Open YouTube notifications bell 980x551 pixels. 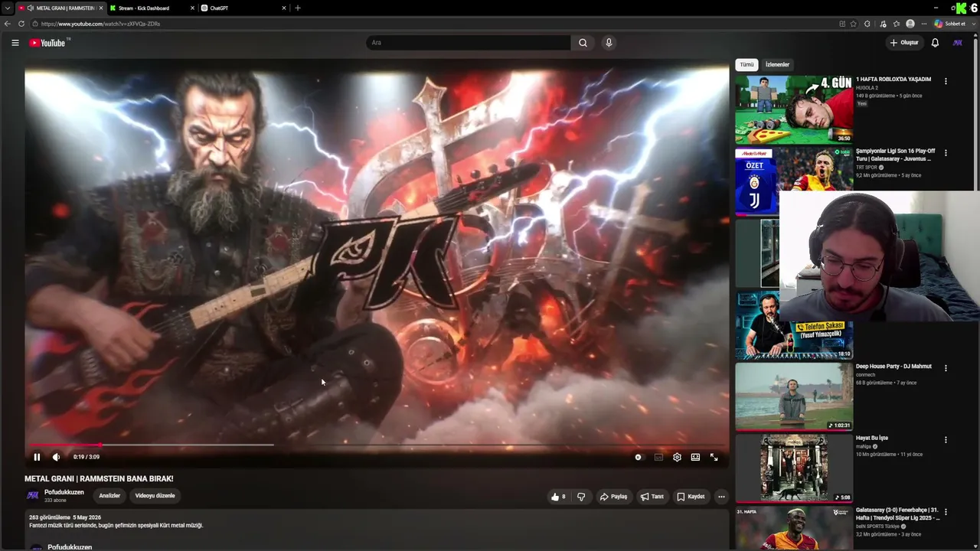click(x=935, y=43)
